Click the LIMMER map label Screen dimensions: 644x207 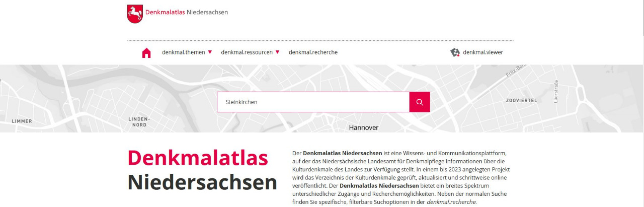[x=22, y=121]
